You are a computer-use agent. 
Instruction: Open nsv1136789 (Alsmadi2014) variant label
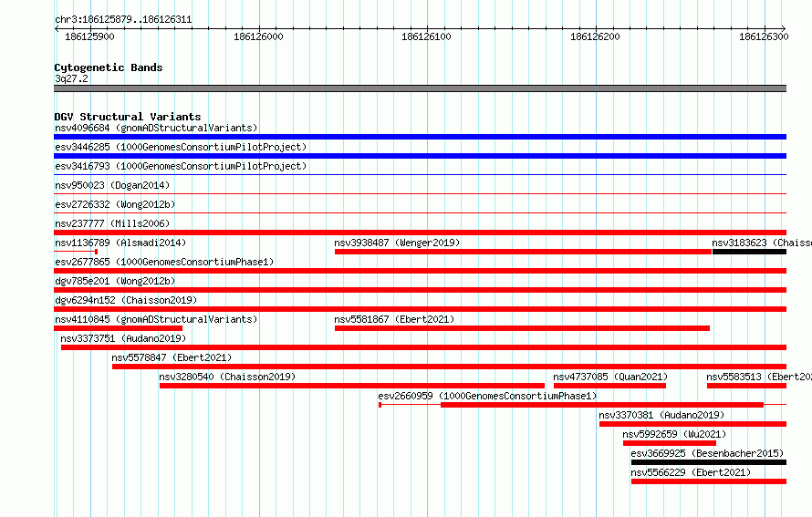click(x=120, y=243)
